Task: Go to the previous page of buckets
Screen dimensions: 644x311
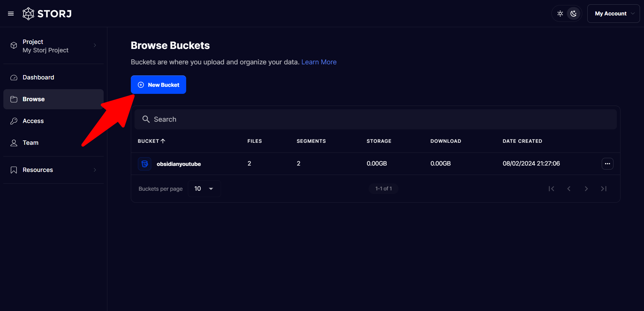Action: 569,189
